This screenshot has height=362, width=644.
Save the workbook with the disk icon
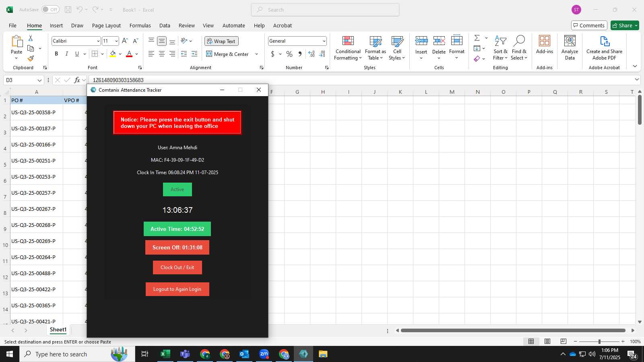pos(68,10)
